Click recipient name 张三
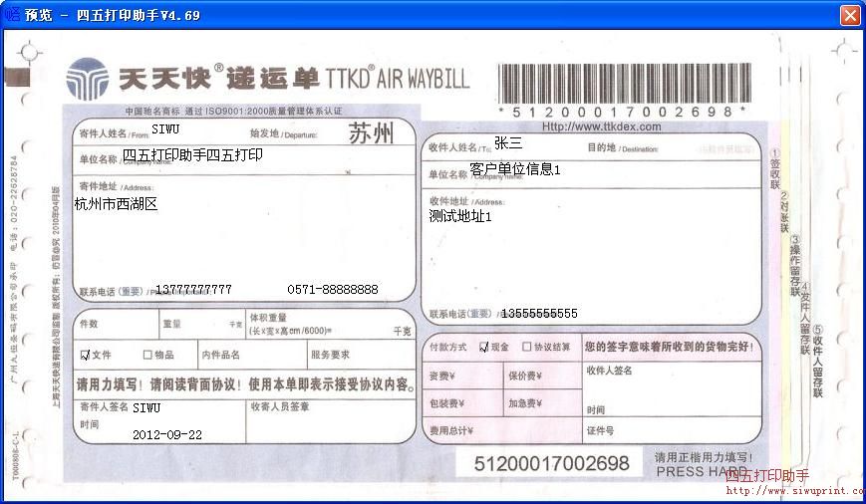 click(508, 143)
